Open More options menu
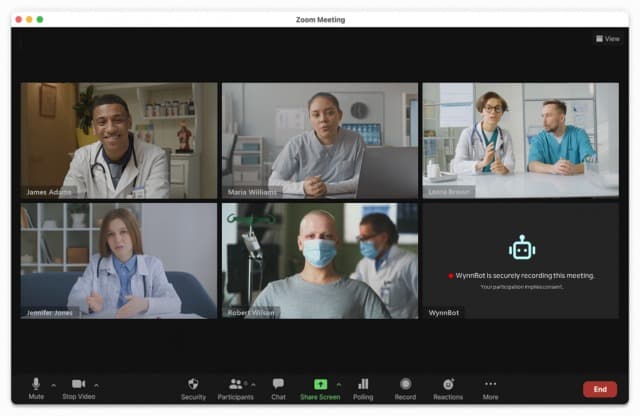 [490, 389]
